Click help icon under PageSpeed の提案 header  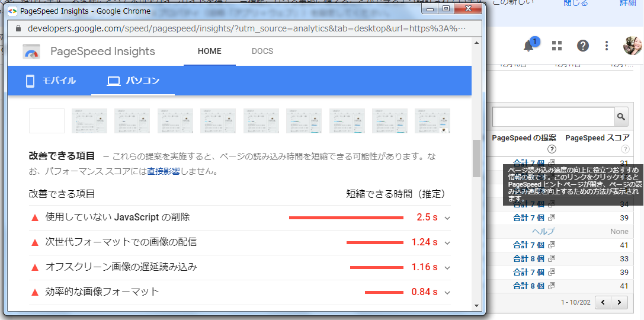pos(552,149)
